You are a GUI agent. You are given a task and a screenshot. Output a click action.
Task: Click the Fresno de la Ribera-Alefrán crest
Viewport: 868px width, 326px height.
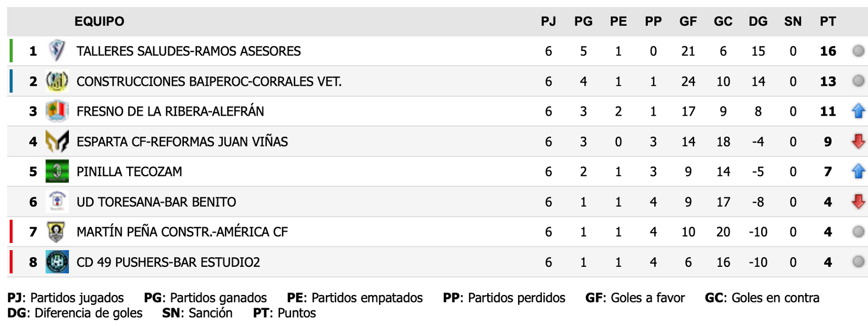[x=57, y=111]
